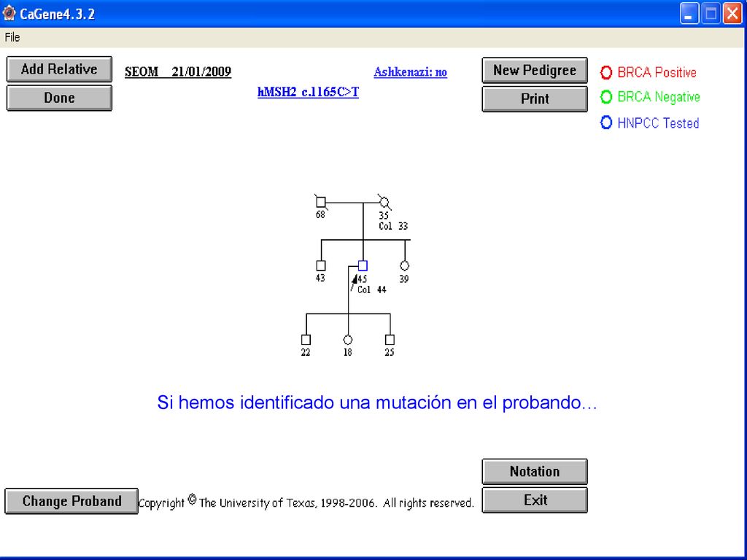Click the Done button
The height and width of the screenshot is (560, 747).
[60, 98]
